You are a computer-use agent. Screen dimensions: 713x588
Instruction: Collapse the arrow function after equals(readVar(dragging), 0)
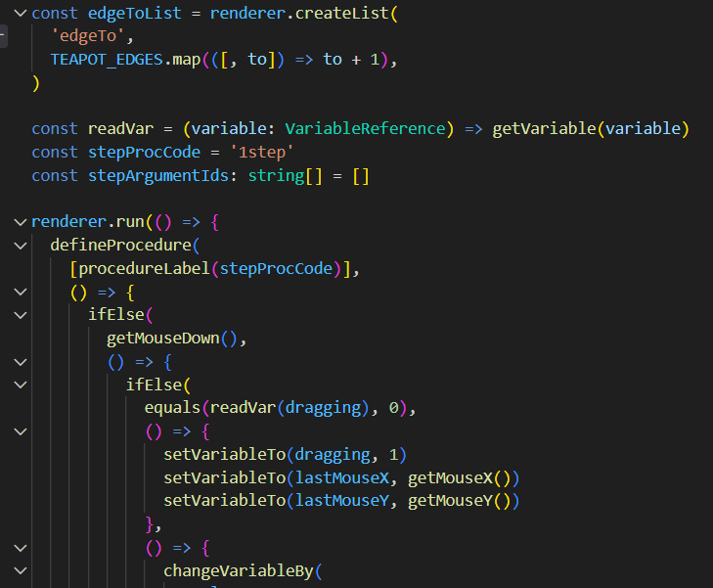20,431
